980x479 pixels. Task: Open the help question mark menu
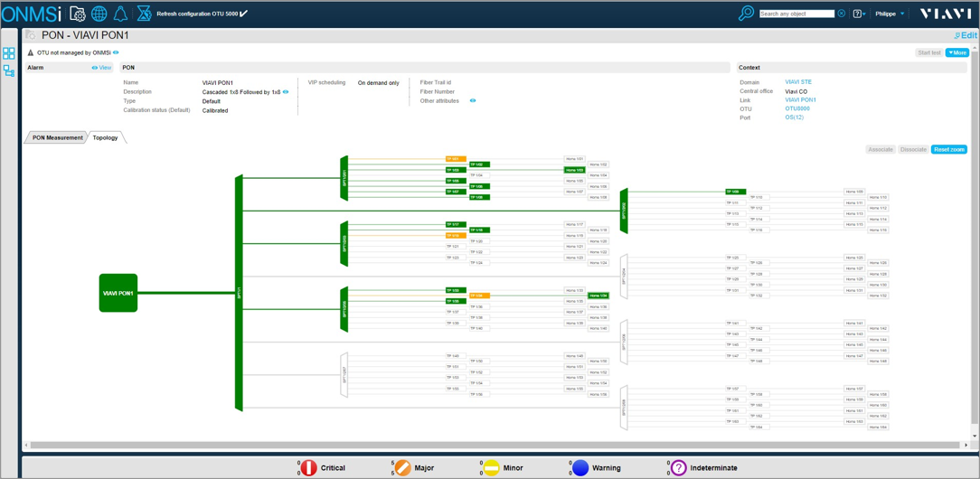tap(858, 14)
